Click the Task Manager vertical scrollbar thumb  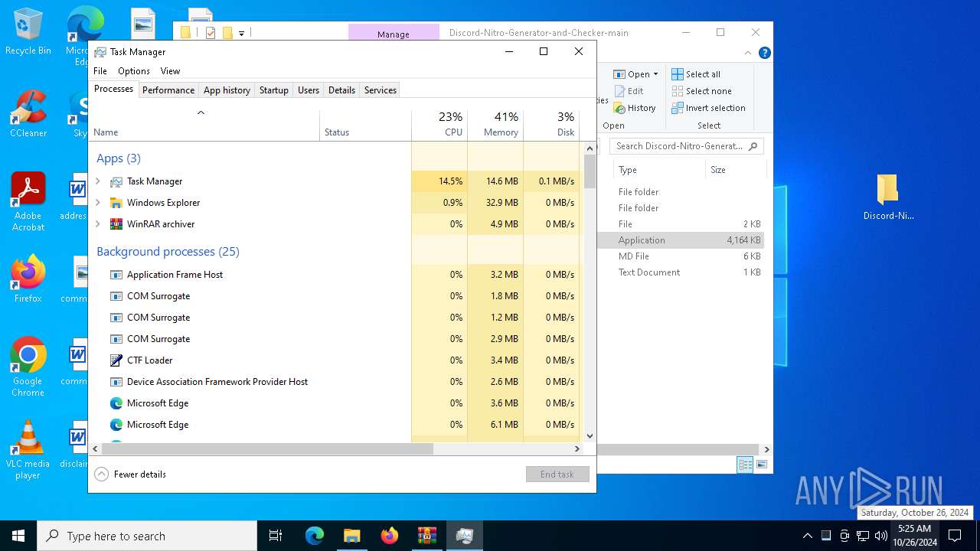coord(590,171)
